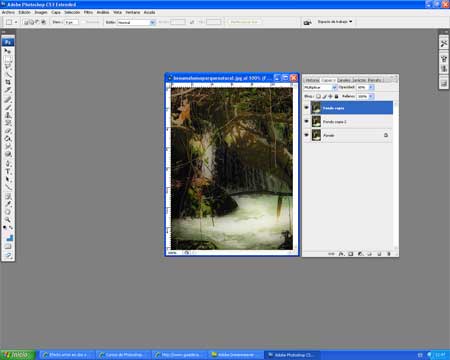Hide the Fondo copia layer
This screenshot has width=450, height=360.
[307, 108]
